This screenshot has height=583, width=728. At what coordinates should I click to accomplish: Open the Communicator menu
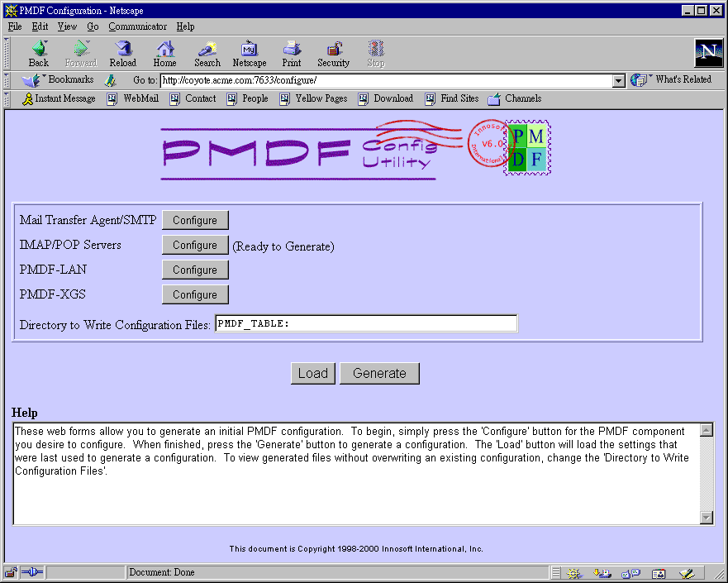click(x=137, y=26)
